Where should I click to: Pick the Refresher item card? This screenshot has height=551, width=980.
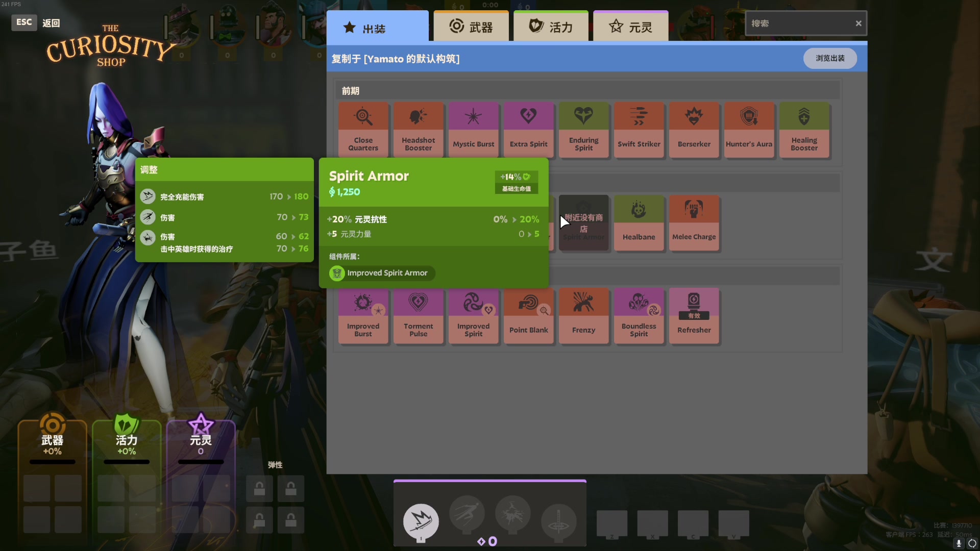[x=694, y=316]
